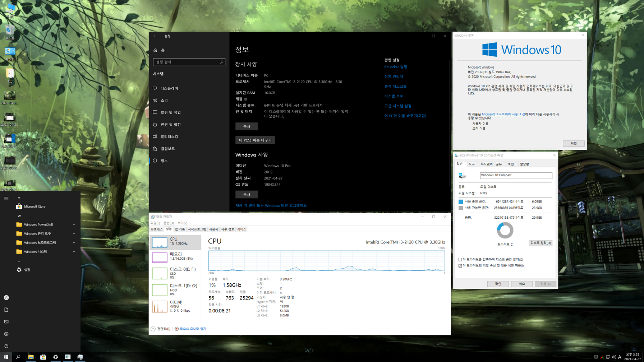Switch to 시작프로그램 tab
Image resolution: width=644 pixels, height=362 pixels.
tap(197, 229)
